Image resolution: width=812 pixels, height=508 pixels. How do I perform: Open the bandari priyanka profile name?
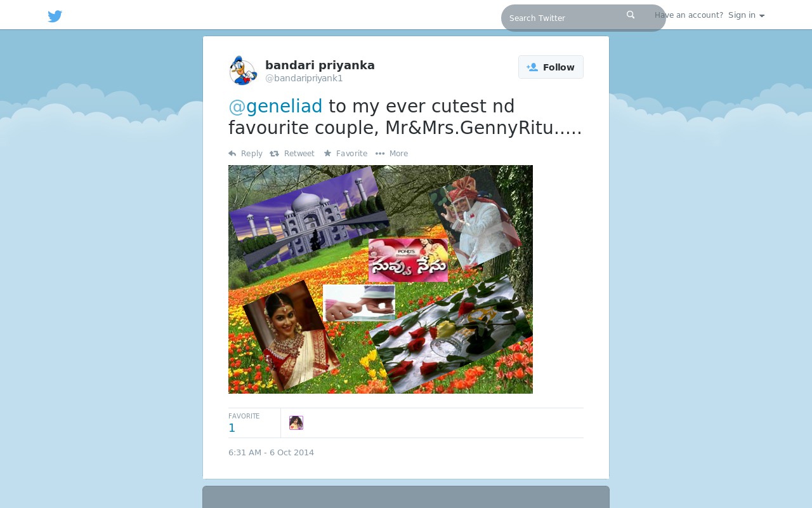click(x=320, y=65)
